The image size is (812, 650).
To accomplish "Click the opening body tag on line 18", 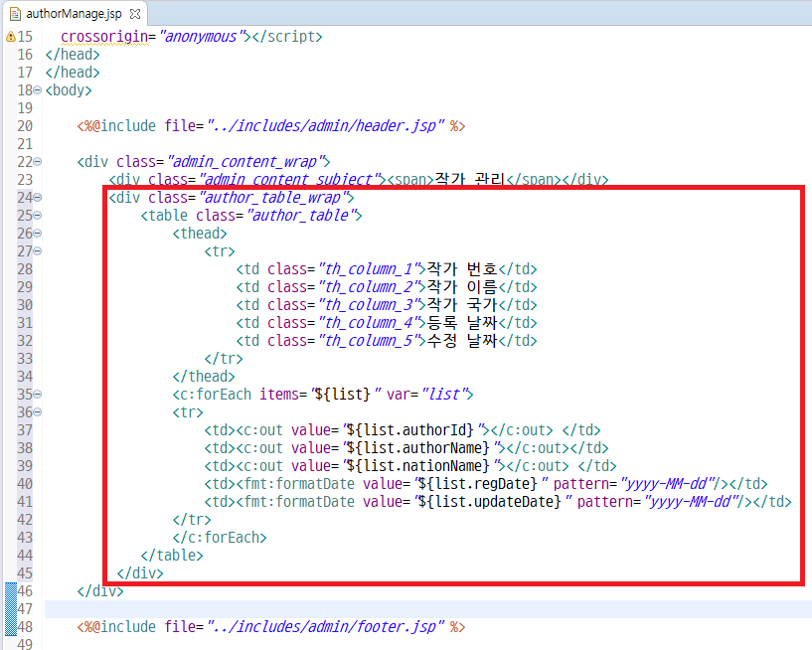I will tap(69, 90).
